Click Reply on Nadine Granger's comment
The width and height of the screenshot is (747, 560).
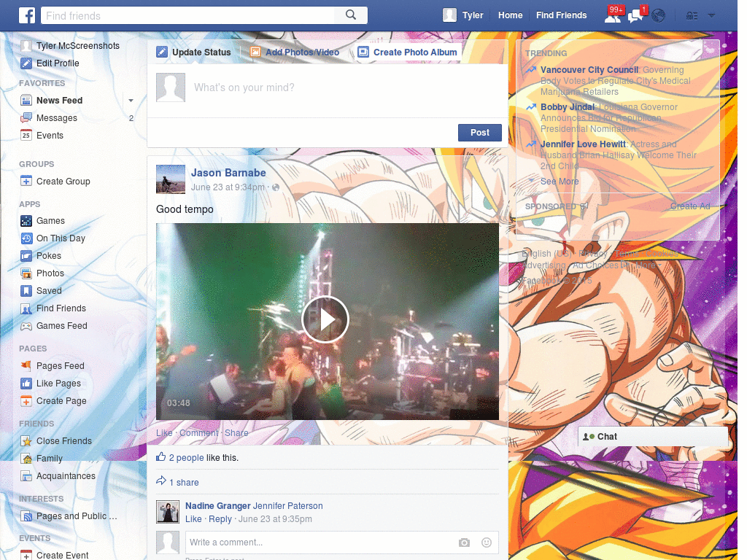coord(220,519)
